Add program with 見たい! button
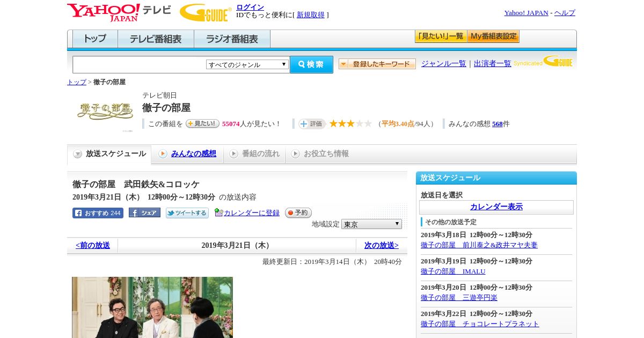 202,123
